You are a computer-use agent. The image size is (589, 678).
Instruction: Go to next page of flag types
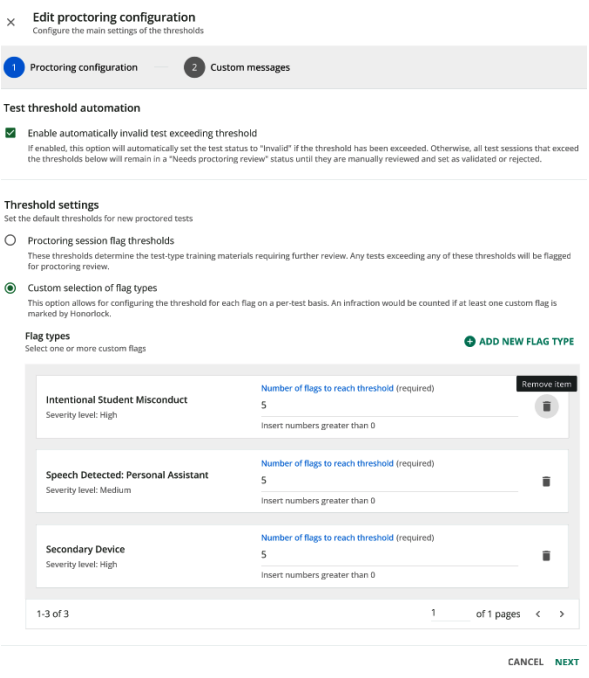click(x=561, y=614)
